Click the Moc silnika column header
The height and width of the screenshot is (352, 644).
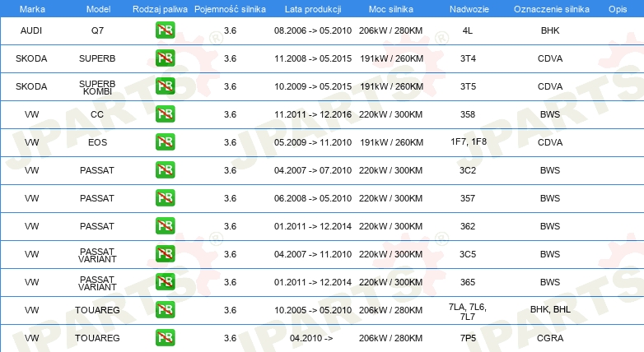(391, 9)
